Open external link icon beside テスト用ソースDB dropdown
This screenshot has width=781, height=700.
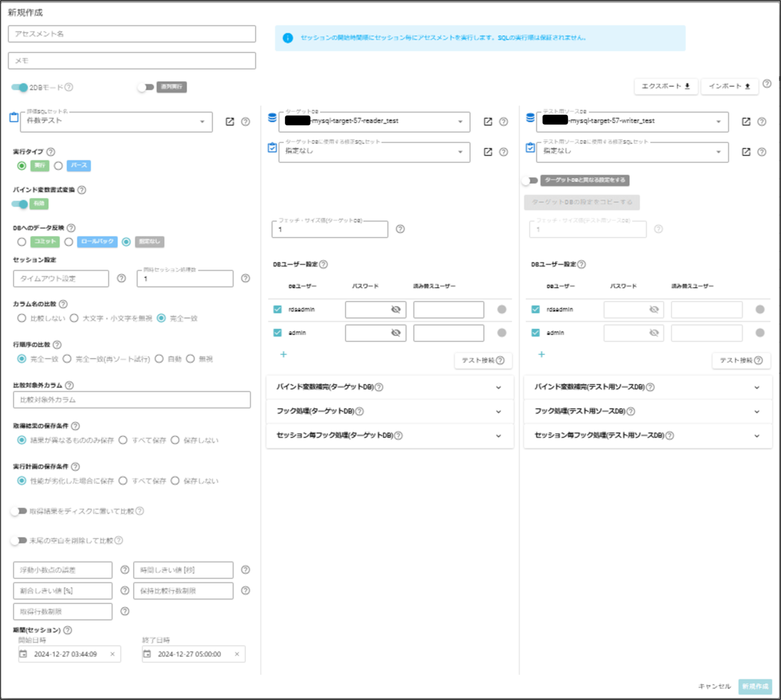pos(746,121)
